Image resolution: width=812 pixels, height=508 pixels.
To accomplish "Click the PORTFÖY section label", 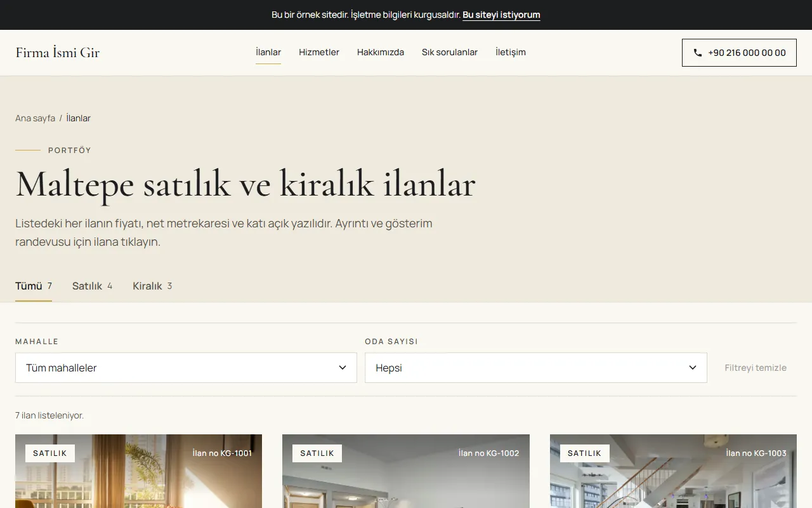I will point(70,150).
